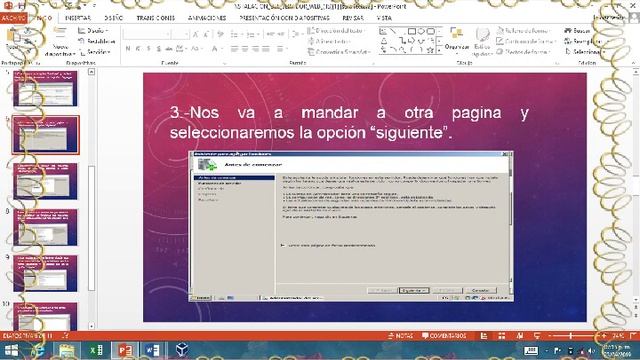Toggle the COMENTARIOS comments pane
The width and height of the screenshot is (640, 360).
(444, 336)
